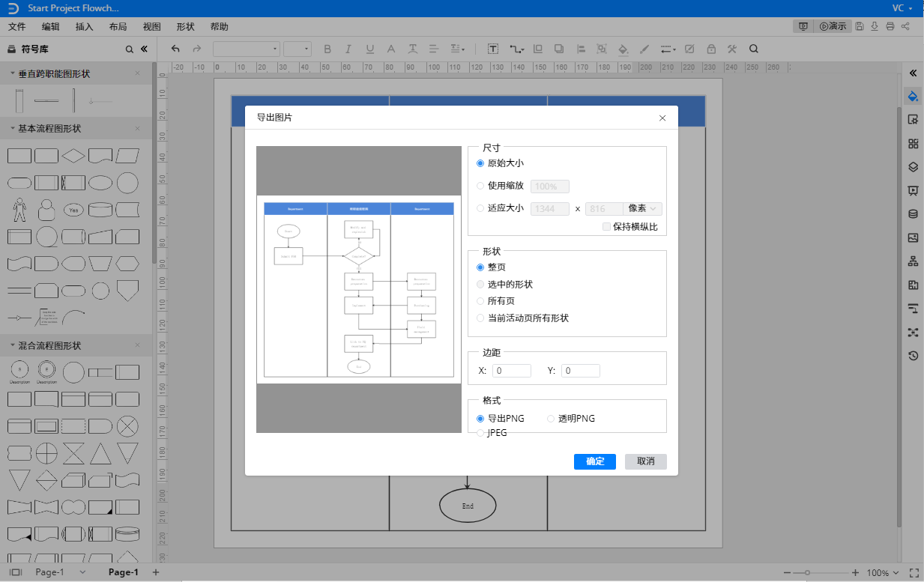Click the printer icon
Viewport: 924px width, 582px height.
(890, 26)
